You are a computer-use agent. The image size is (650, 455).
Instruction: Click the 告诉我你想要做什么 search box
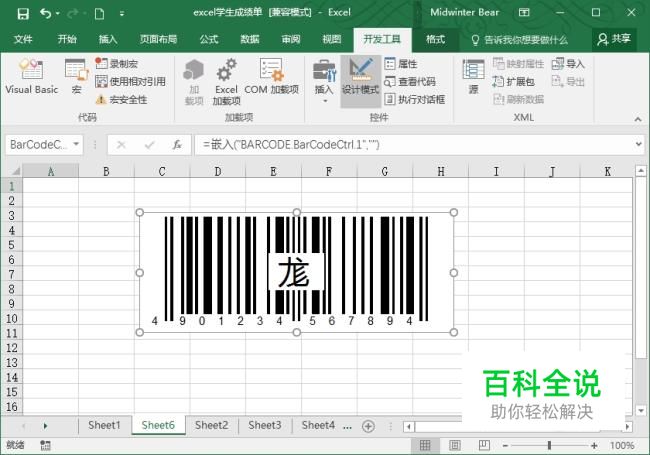(x=520, y=40)
